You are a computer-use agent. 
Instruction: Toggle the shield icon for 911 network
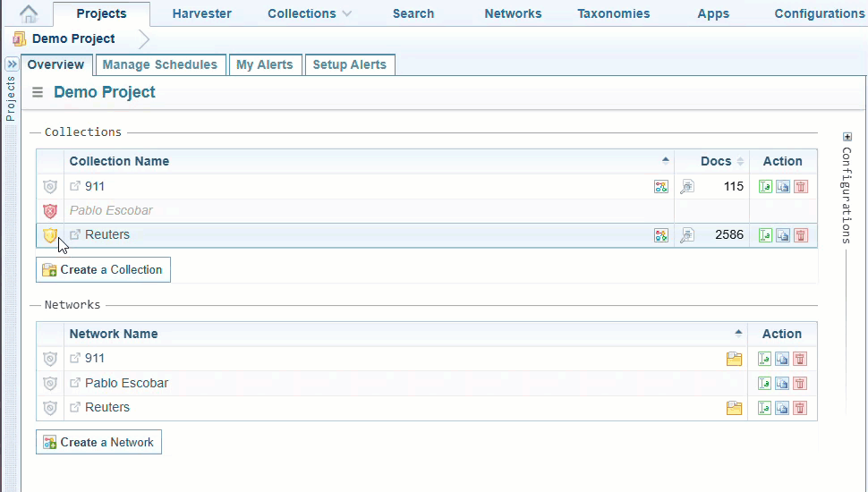(50, 359)
